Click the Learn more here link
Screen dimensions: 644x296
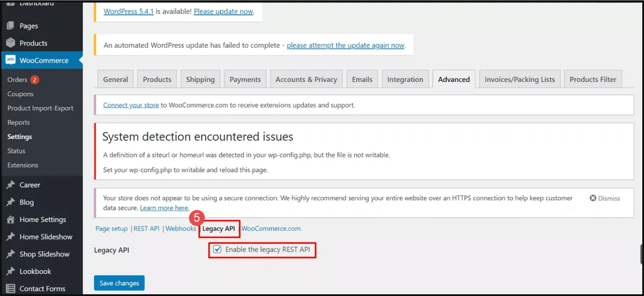(x=164, y=208)
